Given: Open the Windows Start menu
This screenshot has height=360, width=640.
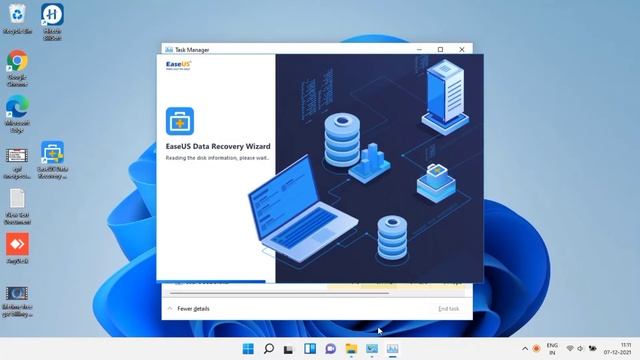Looking at the screenshot, I should pos(248,349).
